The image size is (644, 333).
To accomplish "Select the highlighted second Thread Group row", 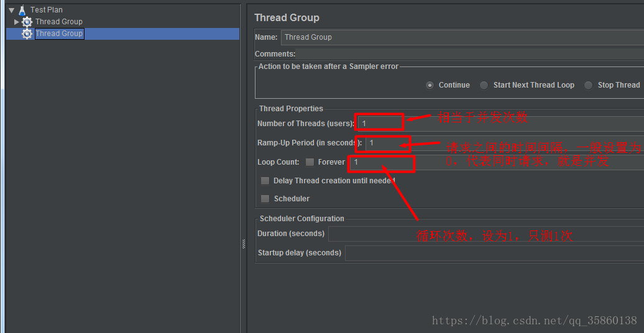I will (x=123, y=34).
